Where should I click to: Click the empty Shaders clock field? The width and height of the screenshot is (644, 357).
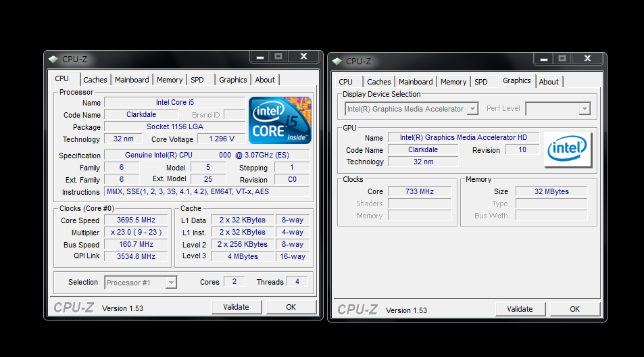point(420,204)
